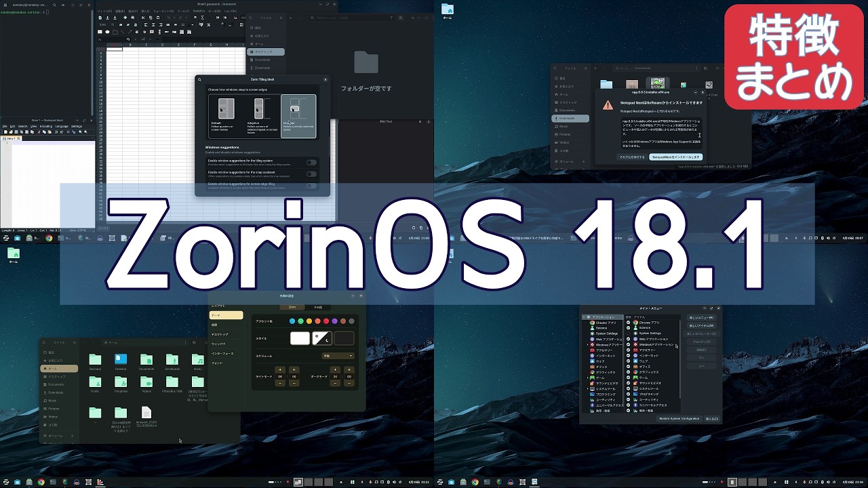The image size is (868, 488).
Task: Pick the red accent color
Action: 326,321
